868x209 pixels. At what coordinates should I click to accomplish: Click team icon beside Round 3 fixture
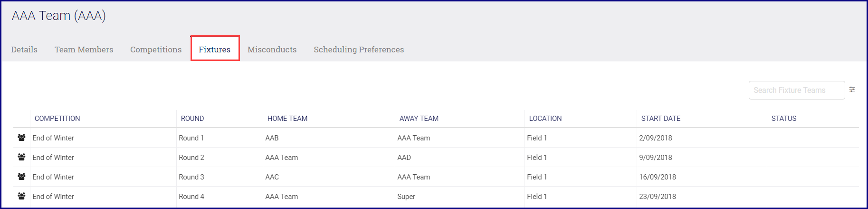[21, 177]
